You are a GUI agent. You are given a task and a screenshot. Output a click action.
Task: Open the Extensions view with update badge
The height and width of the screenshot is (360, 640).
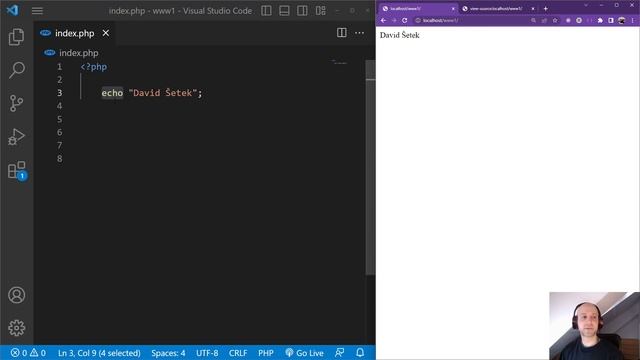point(17,170)
